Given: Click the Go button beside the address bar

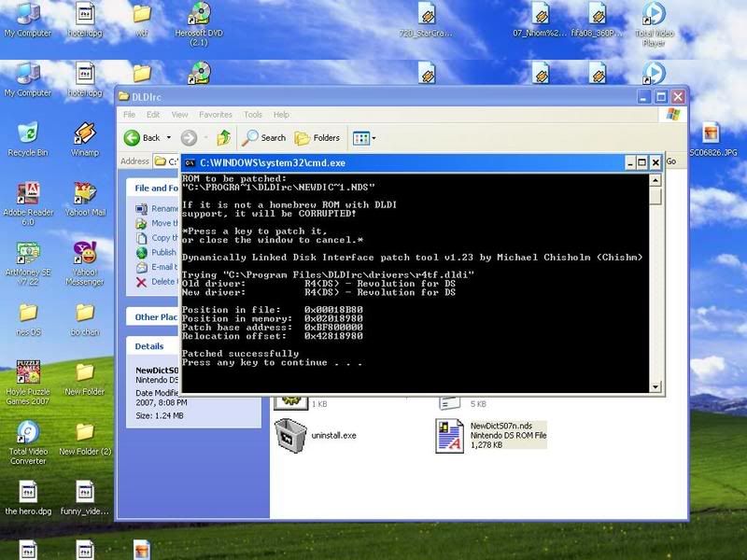Looking at the screenshot, I should pos(671,161).
